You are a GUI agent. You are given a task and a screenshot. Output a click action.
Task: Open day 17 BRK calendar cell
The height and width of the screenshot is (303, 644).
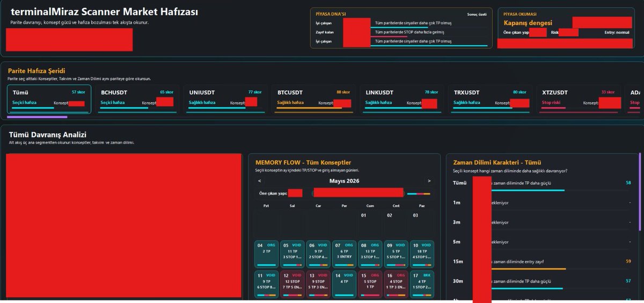422,284
